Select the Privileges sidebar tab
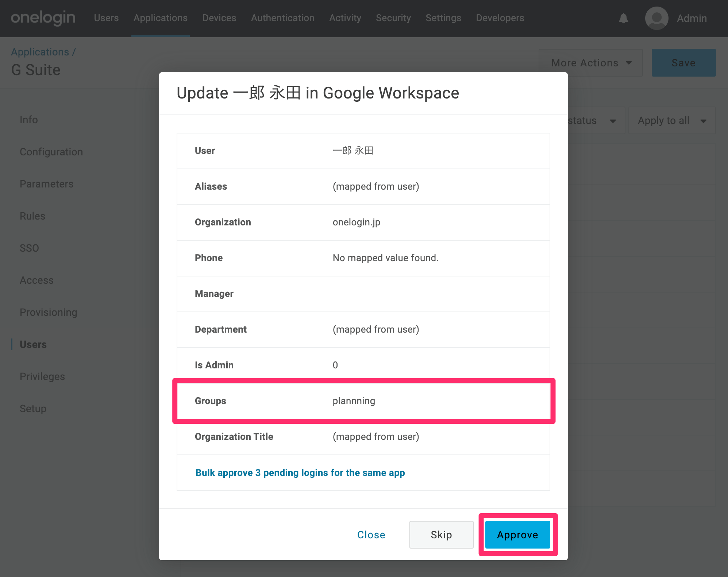 (x=42, y=376)
